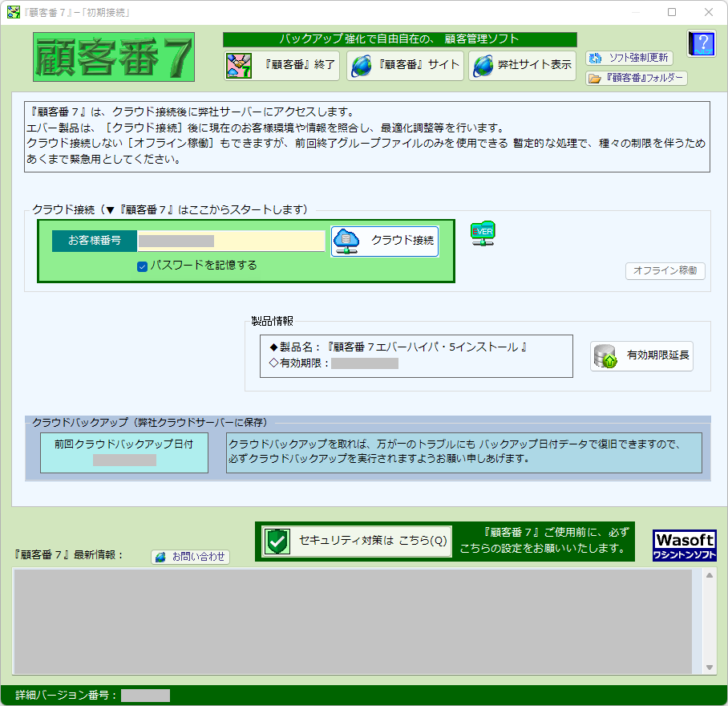Click the お問い合わせ contact button
728x706 pixels.
tap(190, 557)
